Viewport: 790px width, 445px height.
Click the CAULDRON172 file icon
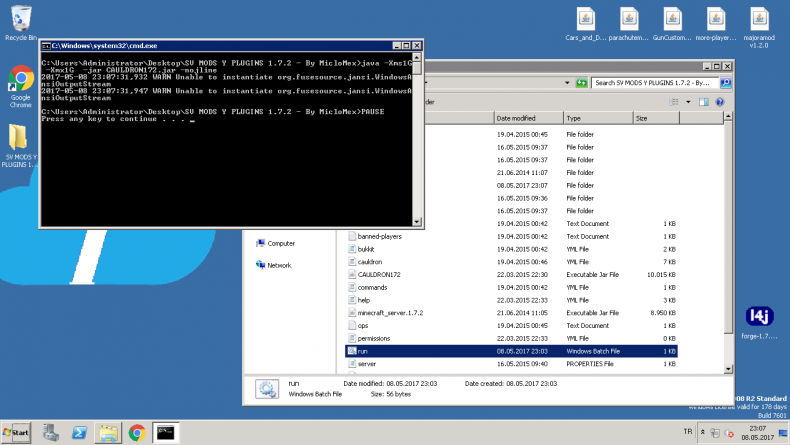tap(352, 275)
